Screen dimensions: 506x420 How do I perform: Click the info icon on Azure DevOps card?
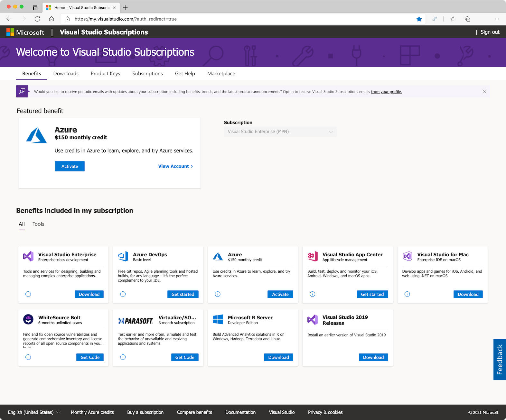[x=123, y=294]
